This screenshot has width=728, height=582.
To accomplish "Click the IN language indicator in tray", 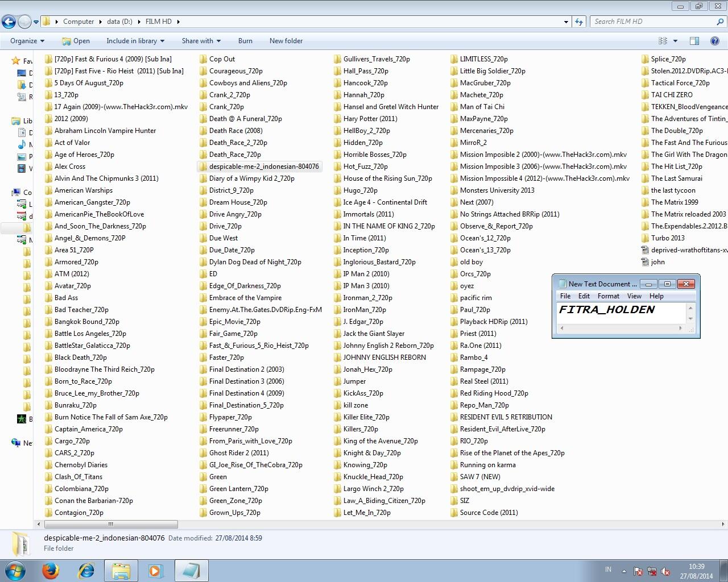I will pos(608,569).
